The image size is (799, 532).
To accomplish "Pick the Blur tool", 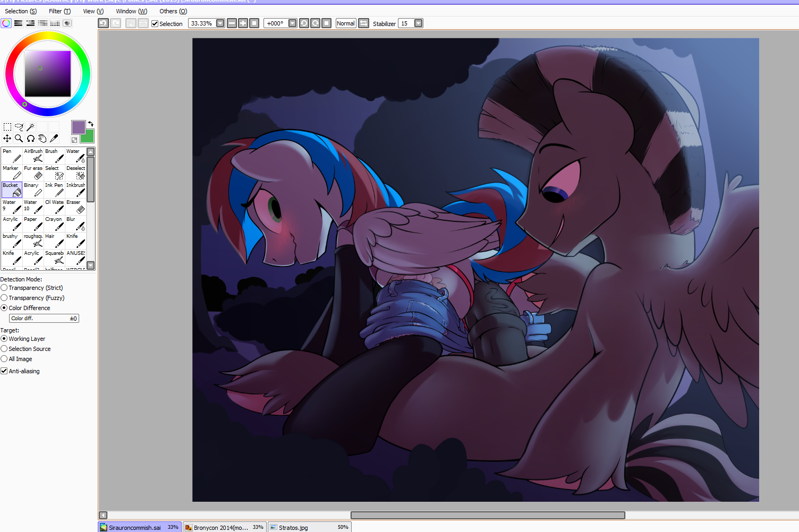I will click(x=75, y=224).
